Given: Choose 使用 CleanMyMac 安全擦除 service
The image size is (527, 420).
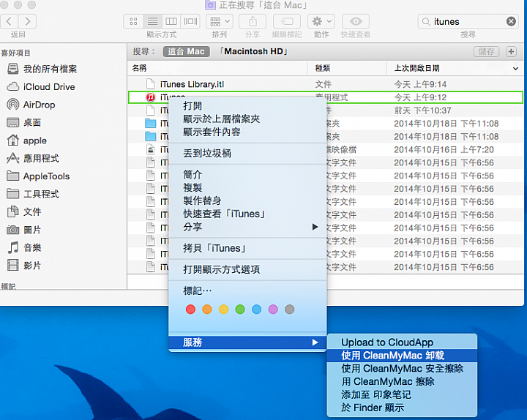Looking at the screenshot, I should pyautogui.click(x=402, y=369).
